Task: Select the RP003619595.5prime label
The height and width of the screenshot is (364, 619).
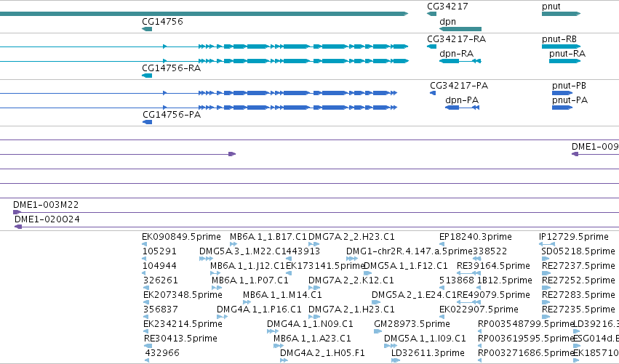Action: pos(525,339)
